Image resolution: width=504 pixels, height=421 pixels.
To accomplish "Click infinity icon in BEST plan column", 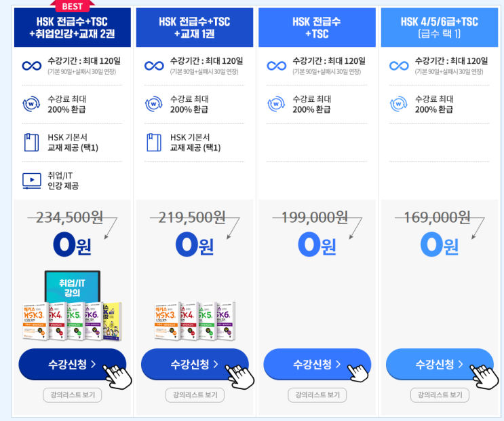I will [32, 66].
